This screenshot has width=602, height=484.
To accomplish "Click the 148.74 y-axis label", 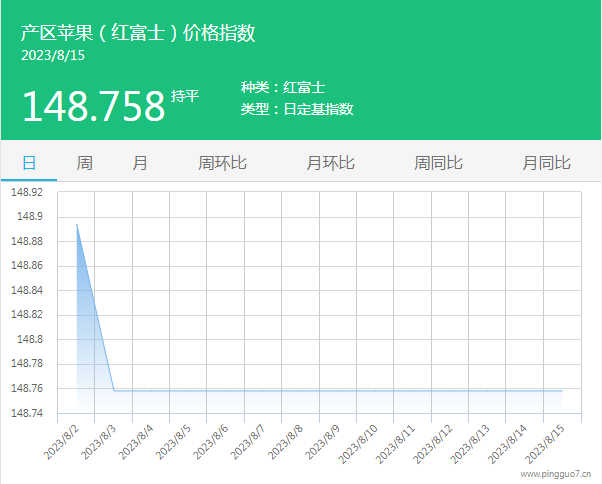I will point(27,412).
